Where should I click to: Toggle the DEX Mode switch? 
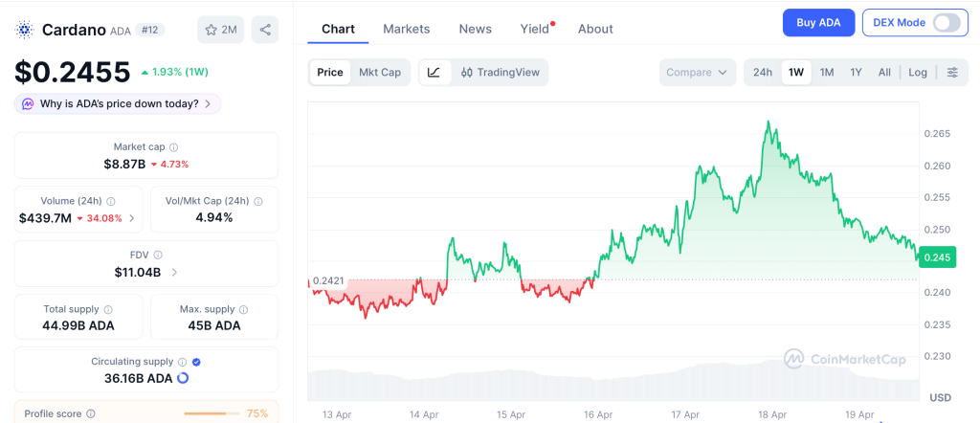(946, 23)
